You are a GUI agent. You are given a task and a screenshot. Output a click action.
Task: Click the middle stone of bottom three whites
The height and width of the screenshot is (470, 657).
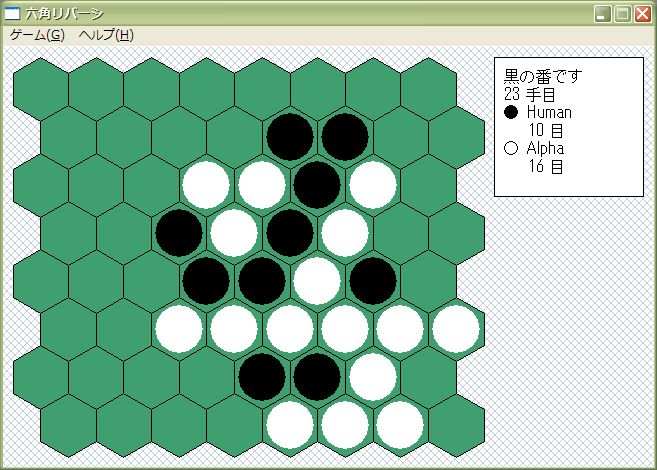[x=345, y=425]
